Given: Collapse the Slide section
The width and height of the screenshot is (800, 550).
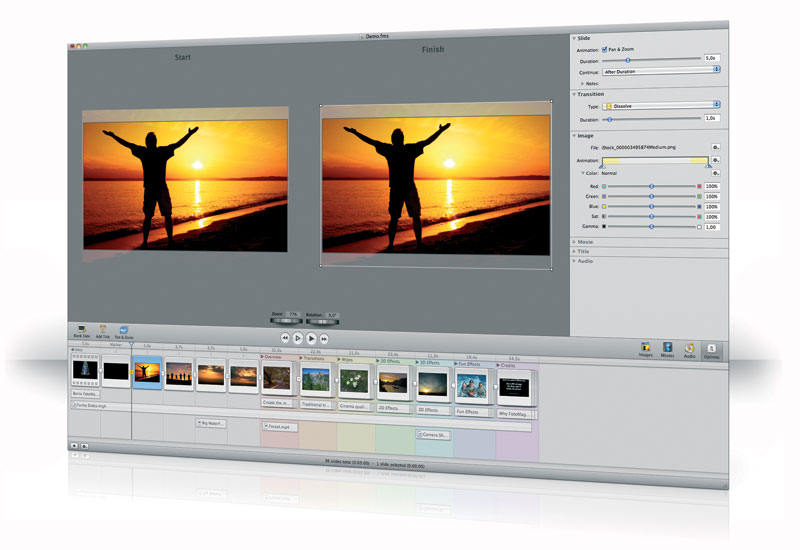Looking at the screenshot, I should [x=574, y=38].
